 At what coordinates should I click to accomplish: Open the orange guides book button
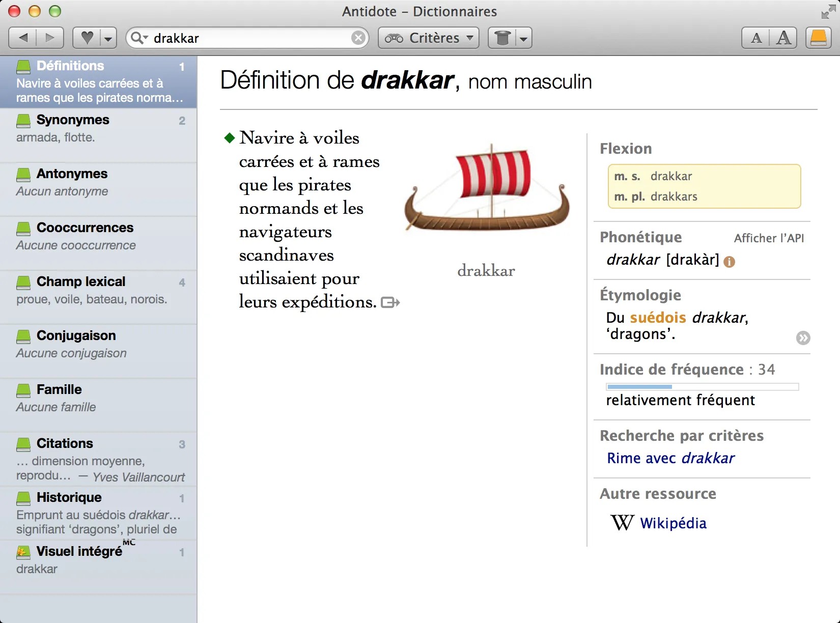(819, 38)
